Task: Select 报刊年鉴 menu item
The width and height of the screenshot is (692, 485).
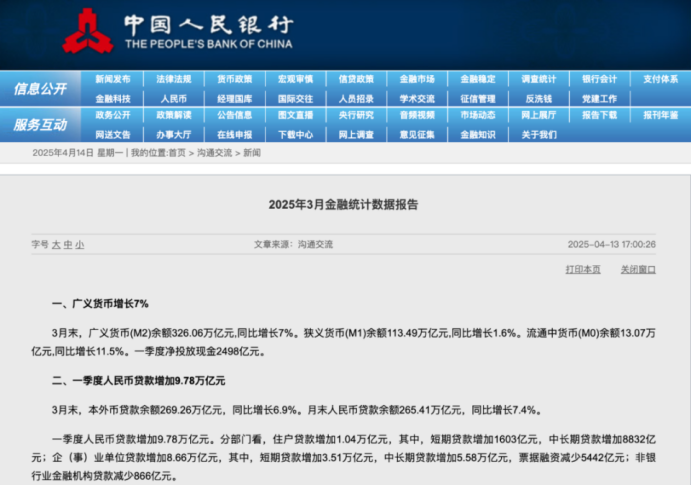Action: pyautogui.click(x=661, y=115)
